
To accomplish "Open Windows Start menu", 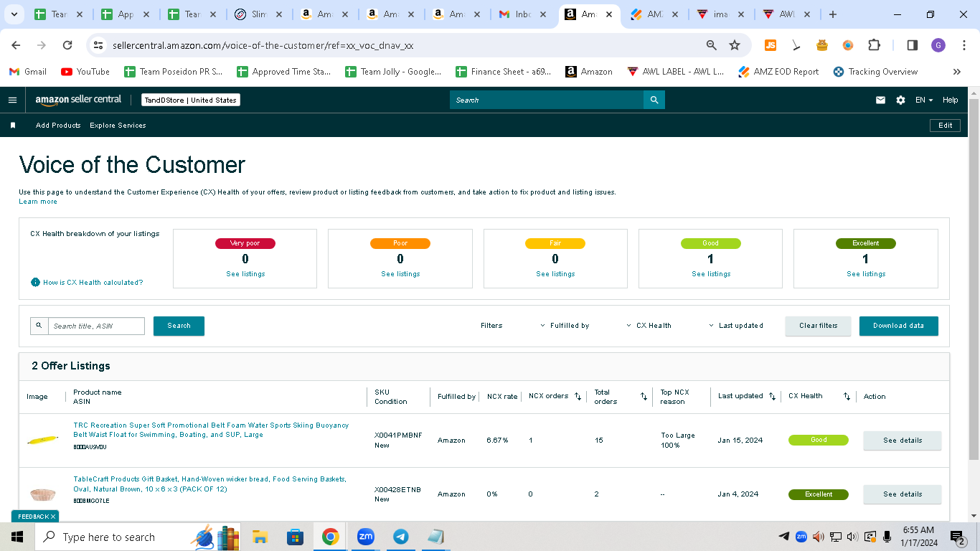I will click(x=17, y=537).
